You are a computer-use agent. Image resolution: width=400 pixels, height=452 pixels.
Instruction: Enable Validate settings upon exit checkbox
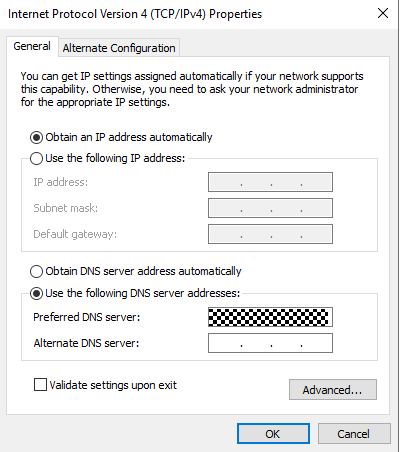(x=40, y=385)
